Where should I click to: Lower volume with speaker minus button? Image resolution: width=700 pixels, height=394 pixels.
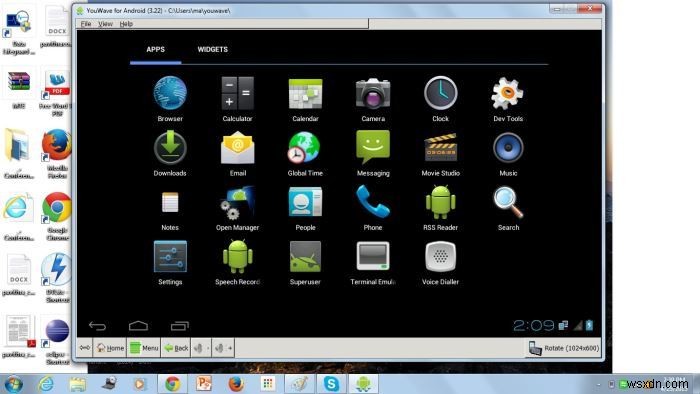201,348
